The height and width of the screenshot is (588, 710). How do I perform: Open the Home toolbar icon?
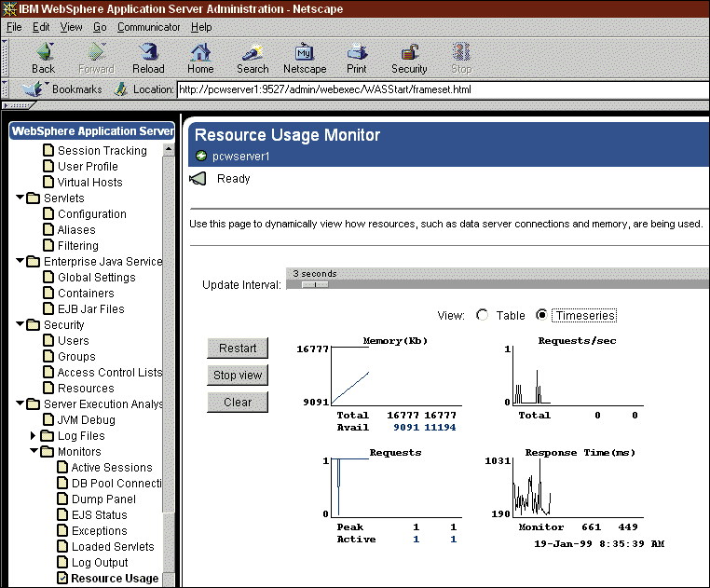200,52
